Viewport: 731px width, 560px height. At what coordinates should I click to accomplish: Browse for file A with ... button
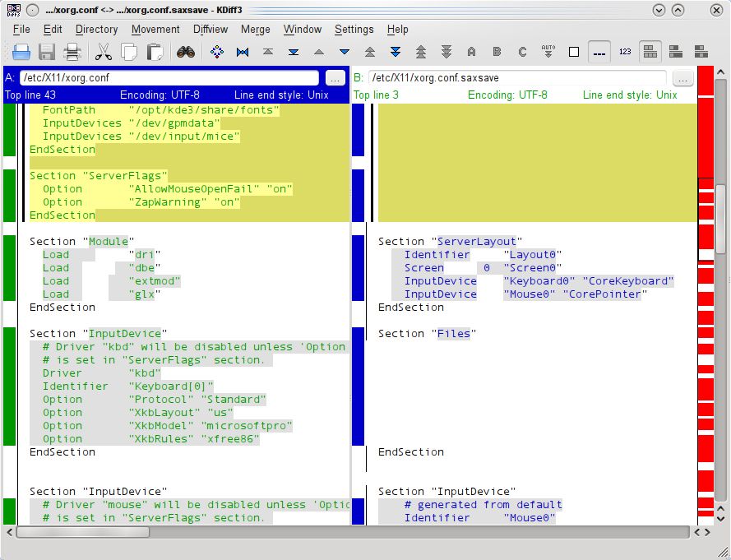[x=335, y=78]
